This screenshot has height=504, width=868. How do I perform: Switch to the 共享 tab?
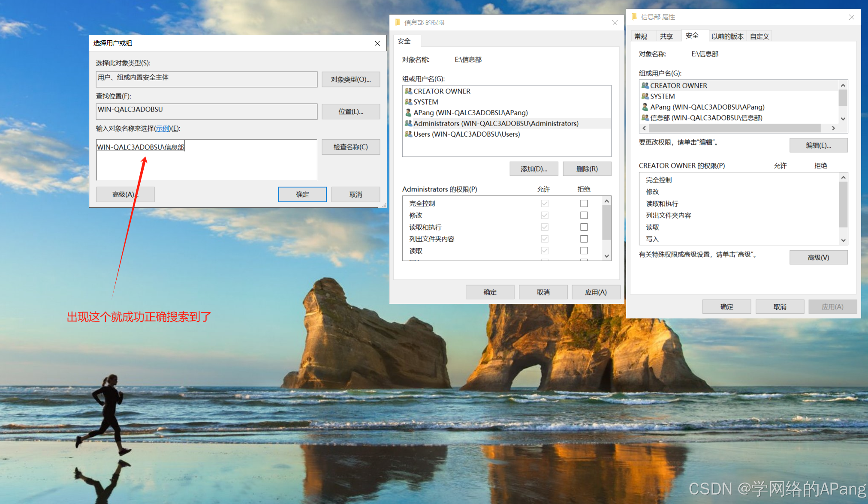coord(666,36)
